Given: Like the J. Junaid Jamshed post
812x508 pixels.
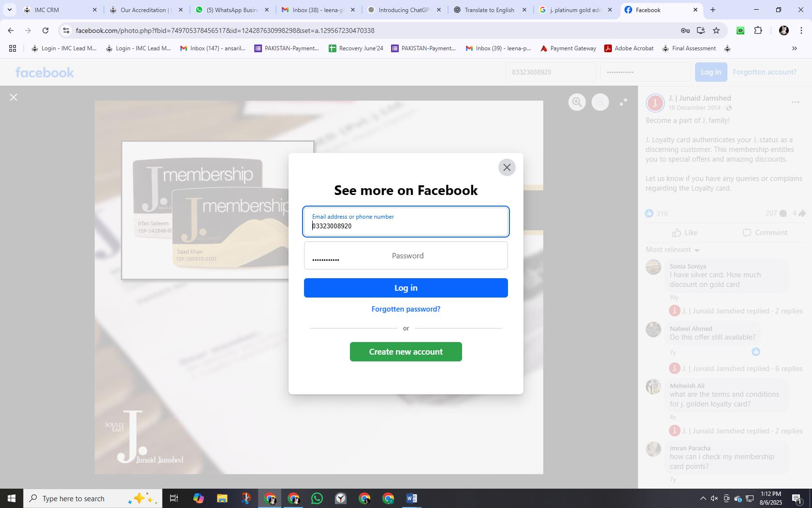Looking at the screenshot, I should (x=685, y=233).
